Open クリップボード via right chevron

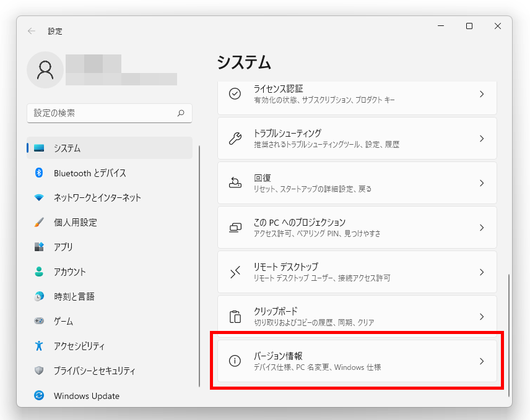click(x=482, y=317)
